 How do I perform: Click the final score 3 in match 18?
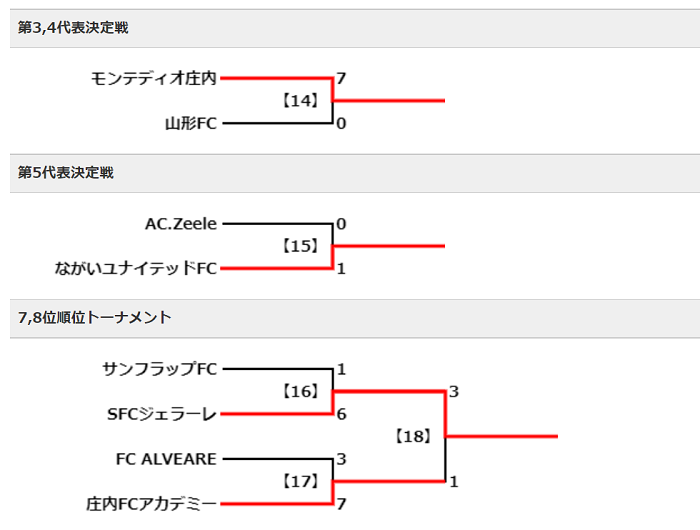(x=454, y=392)
